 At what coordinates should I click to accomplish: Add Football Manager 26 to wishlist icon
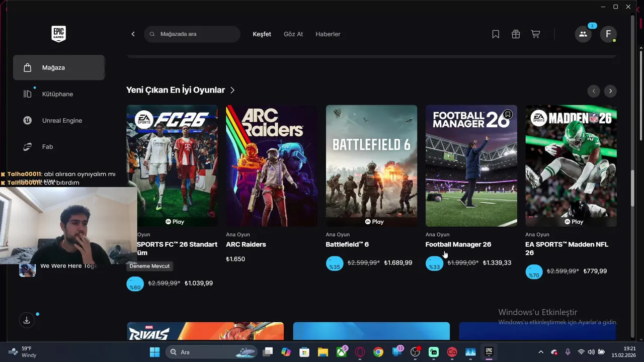pyautogui.click(x=508, y=114)
